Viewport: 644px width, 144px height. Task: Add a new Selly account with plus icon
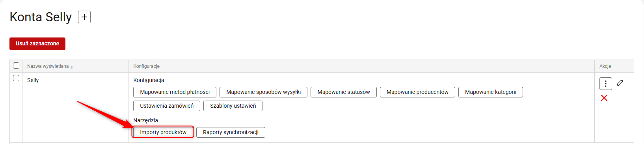click(84, 17)
